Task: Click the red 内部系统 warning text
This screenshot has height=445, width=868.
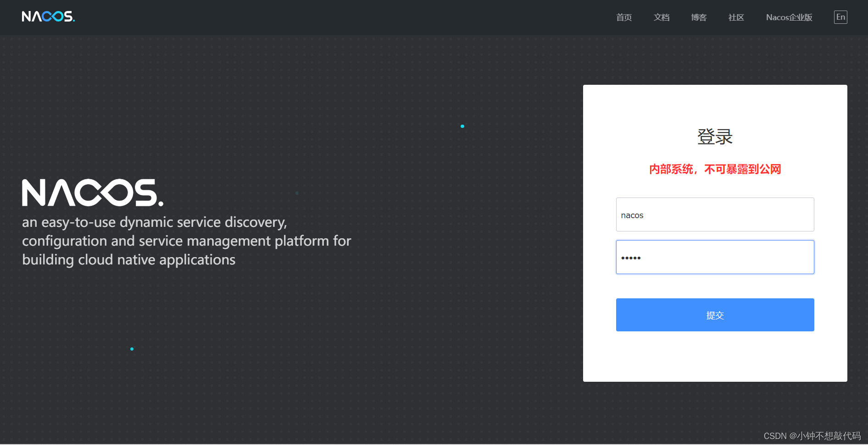Action: pos(715,170)
